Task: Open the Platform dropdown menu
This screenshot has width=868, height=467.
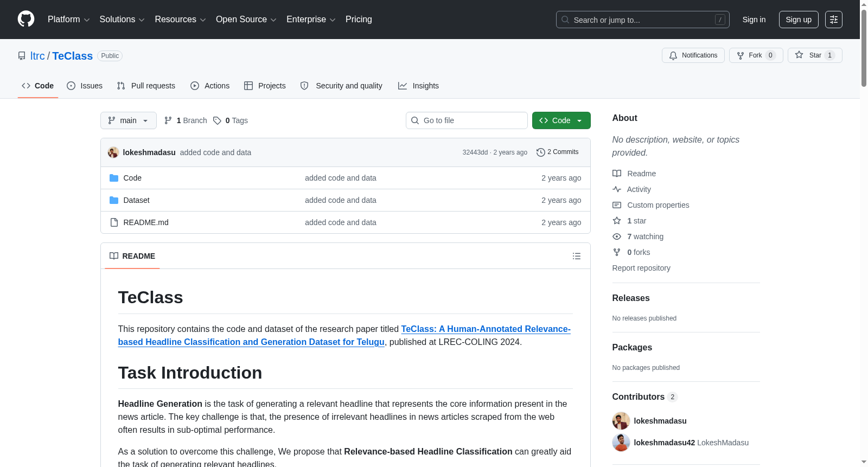Action: [x=68, y=20]
